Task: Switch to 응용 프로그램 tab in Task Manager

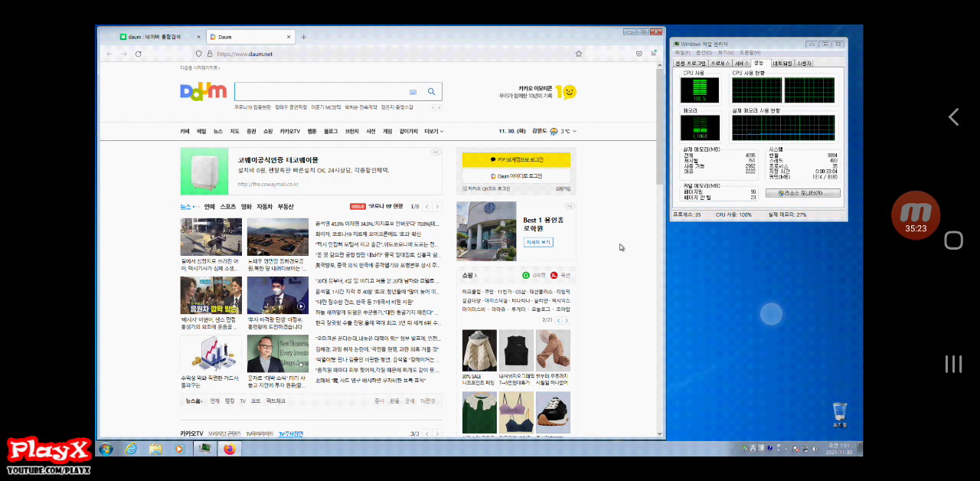Action: [691, 64]
